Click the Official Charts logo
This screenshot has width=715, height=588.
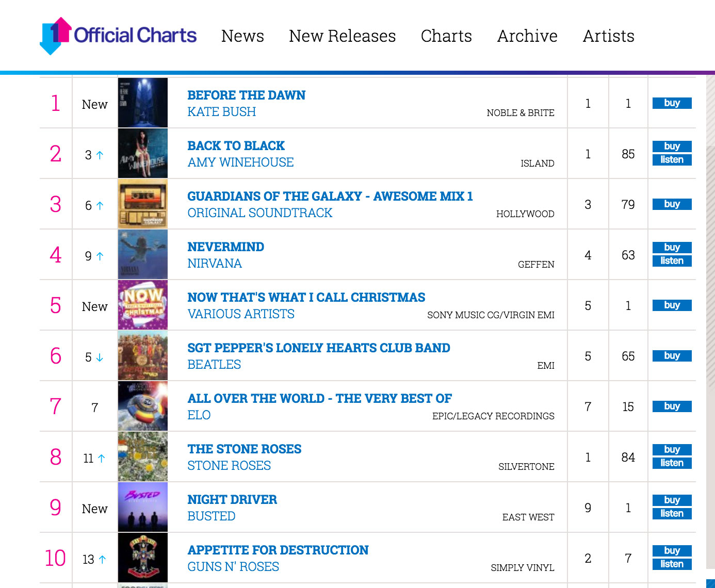(118, 36)
